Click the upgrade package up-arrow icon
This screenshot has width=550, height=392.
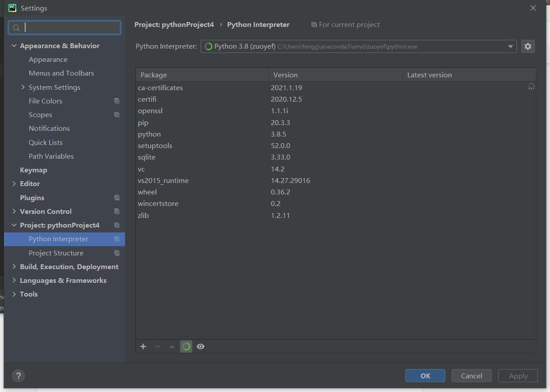coord(172,346)
